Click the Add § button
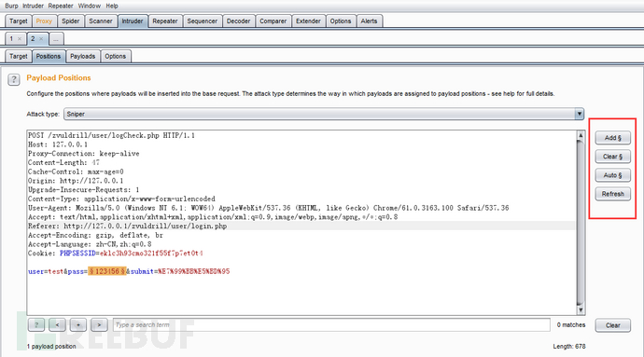Screen dimensions: 644x357 tap(613, 138)
